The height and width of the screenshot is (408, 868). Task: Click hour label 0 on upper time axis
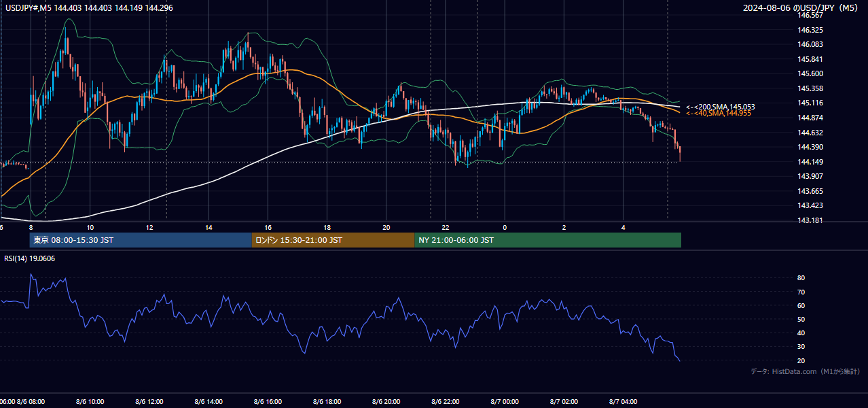(x=505, y=227)
